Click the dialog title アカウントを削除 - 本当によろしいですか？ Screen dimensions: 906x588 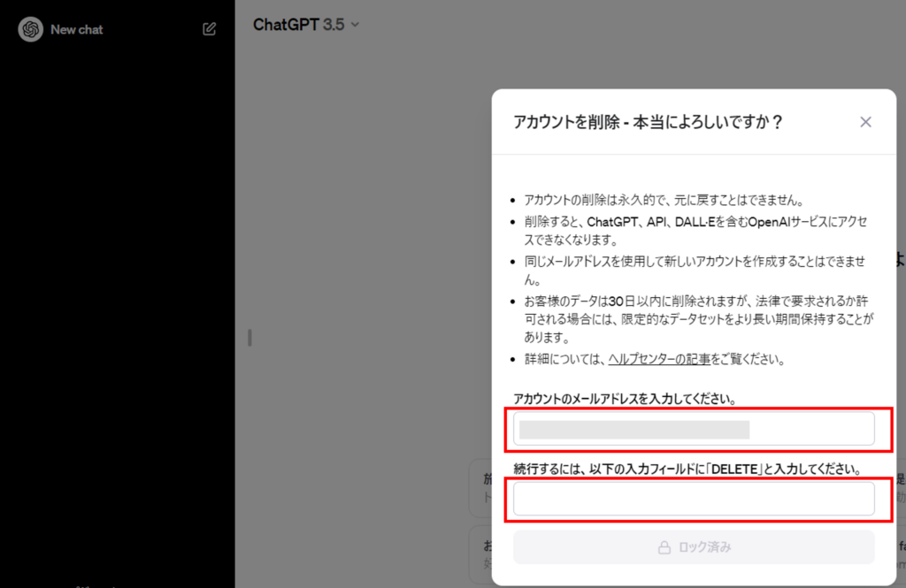[648, 122]
